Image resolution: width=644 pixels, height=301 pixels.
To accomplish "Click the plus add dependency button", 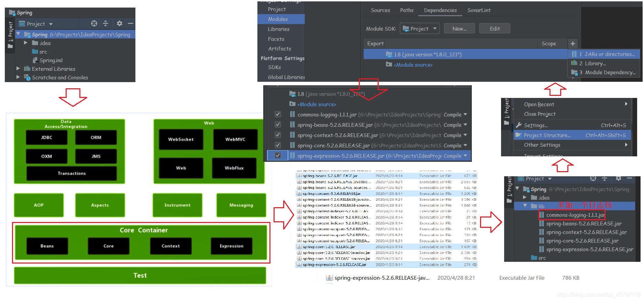I will tap(573, 44).
